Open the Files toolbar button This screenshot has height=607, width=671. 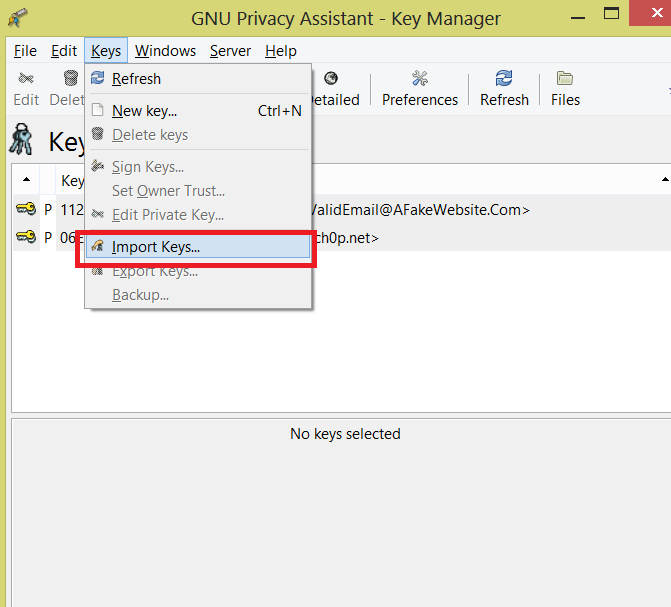click(x=565, y=89)
